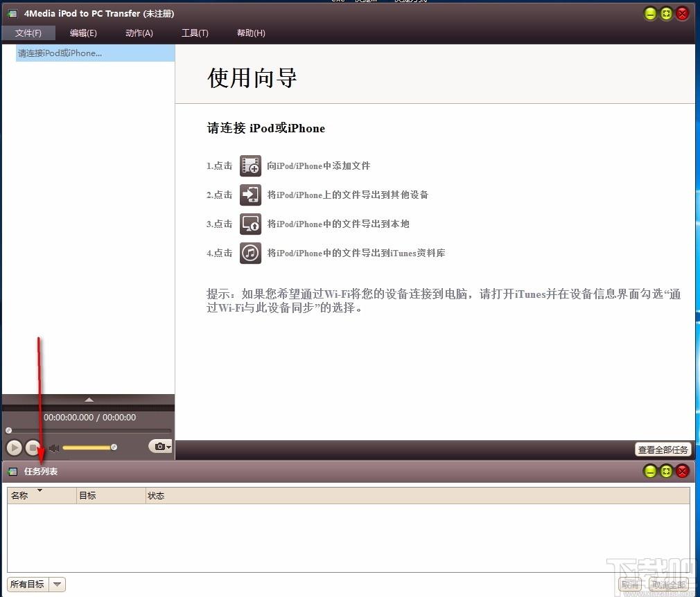Image resolution: width=700 pixels, height=597 pixels.
Task: Click the 取消 button in the task list
Action: tap(630, 585)
